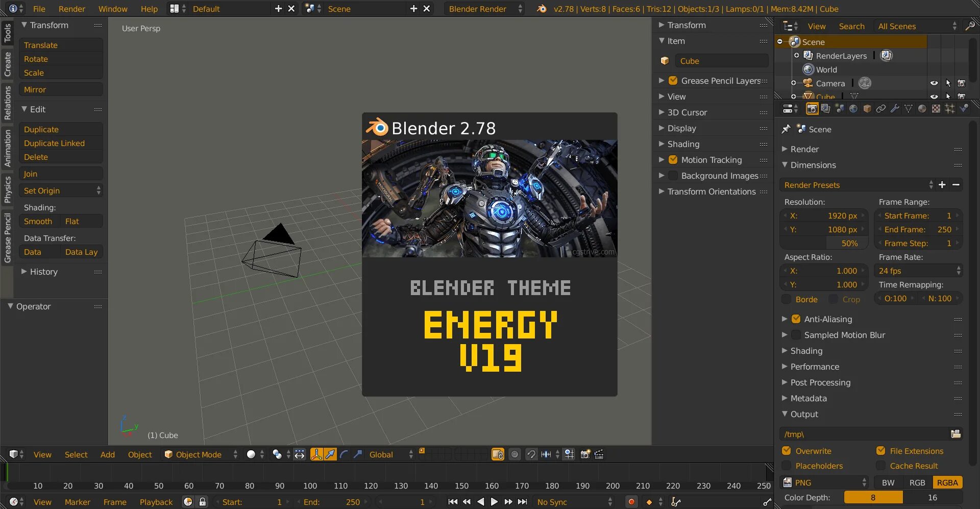Click the snap-during-transform magnet icon
980x509 pixels.
click(531, 454)
